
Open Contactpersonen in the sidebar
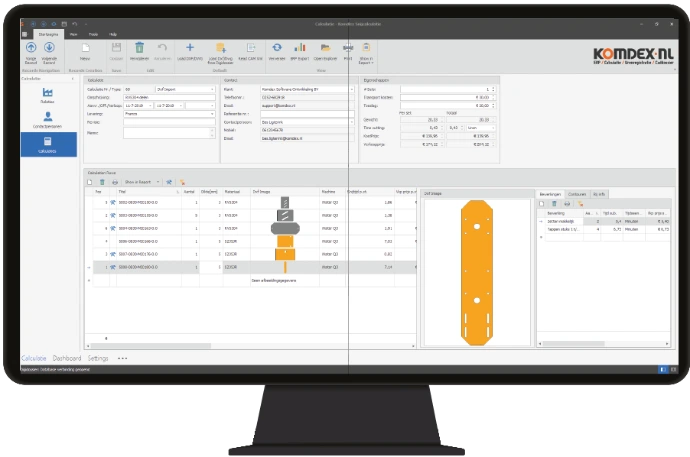(x=48, y=120)
